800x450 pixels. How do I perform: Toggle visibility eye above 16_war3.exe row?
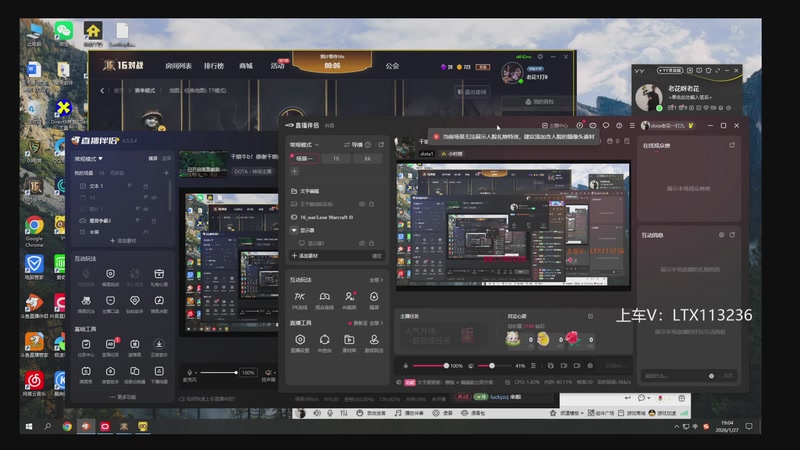362,204
